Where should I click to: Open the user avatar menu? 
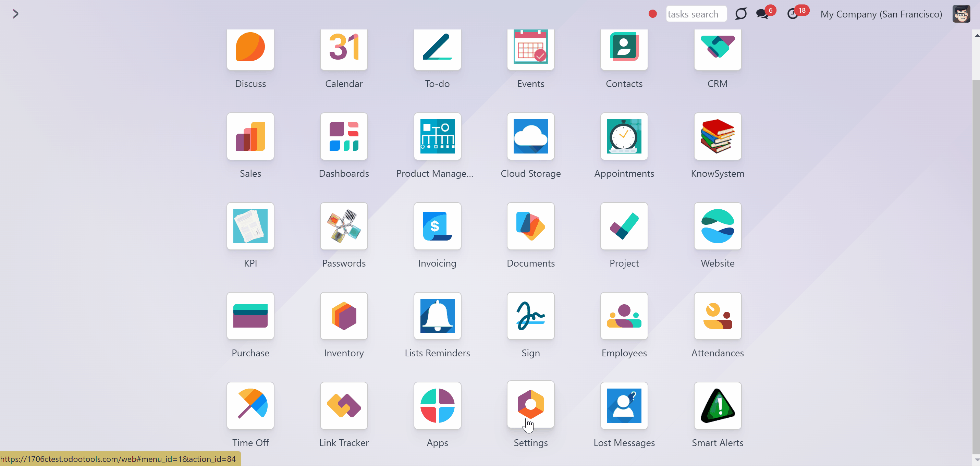961,14
